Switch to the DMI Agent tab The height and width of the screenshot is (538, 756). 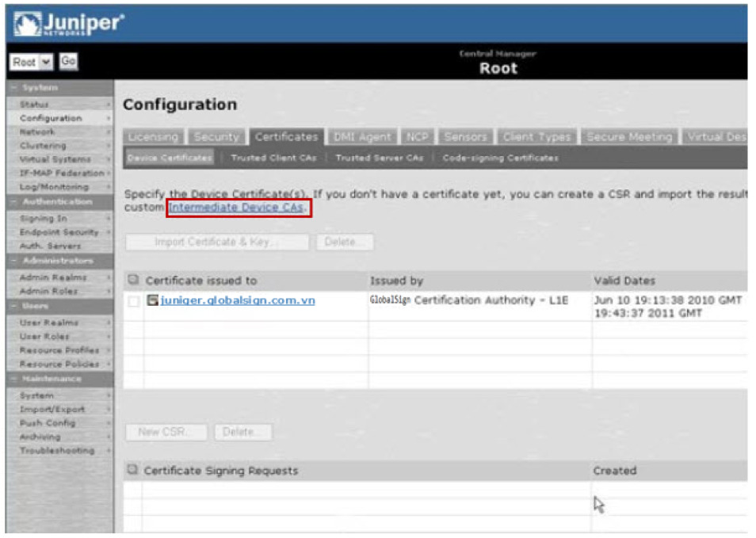[x=363, y=137]
